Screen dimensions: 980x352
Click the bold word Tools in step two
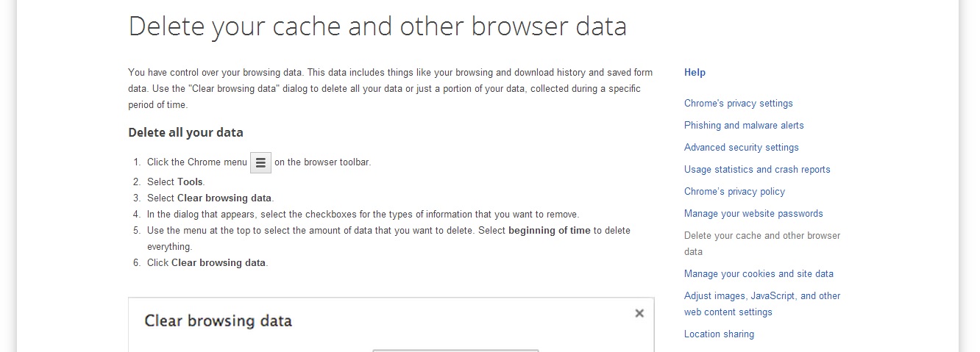pos(190,182)
